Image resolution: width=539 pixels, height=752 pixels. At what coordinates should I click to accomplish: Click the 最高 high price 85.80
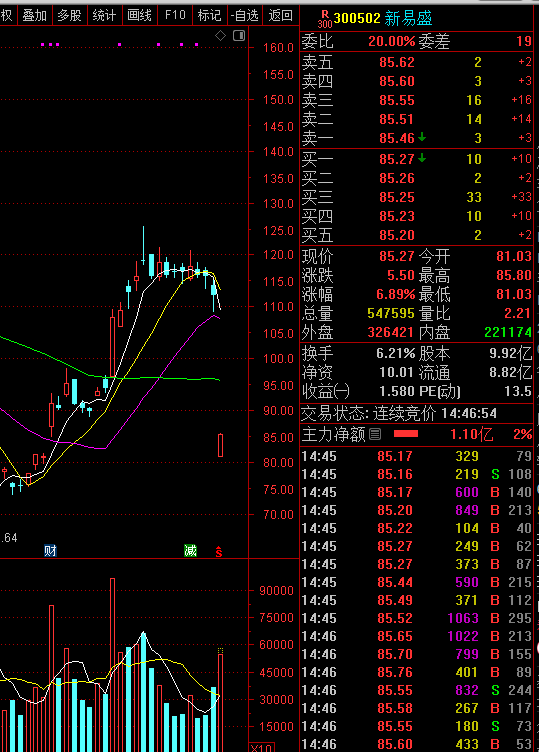coord(514,275)
